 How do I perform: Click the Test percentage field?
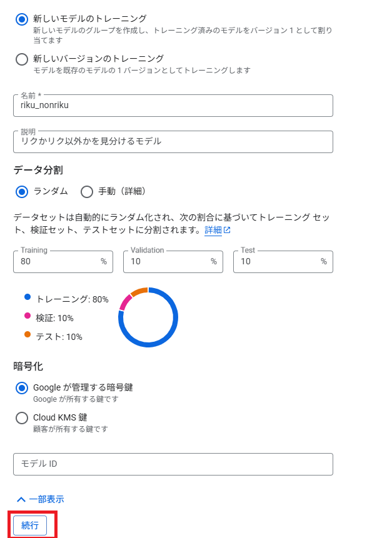point(283,262)
